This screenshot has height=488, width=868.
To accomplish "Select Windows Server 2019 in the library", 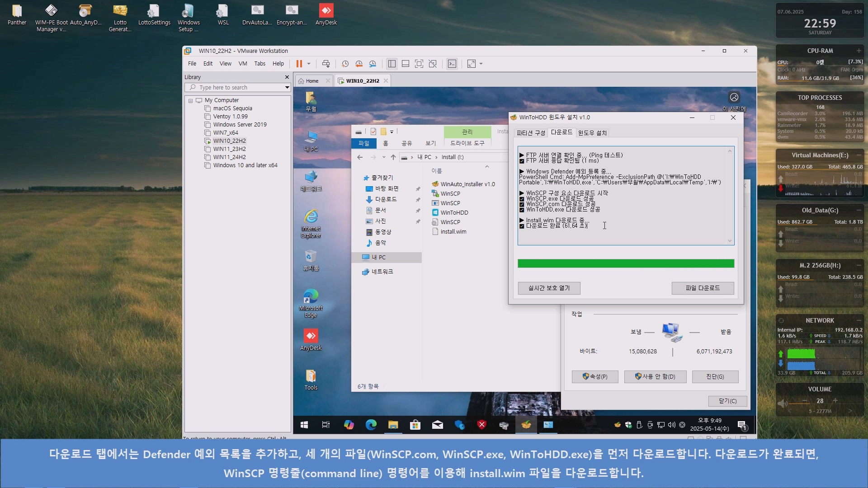I will click(240, 125).
